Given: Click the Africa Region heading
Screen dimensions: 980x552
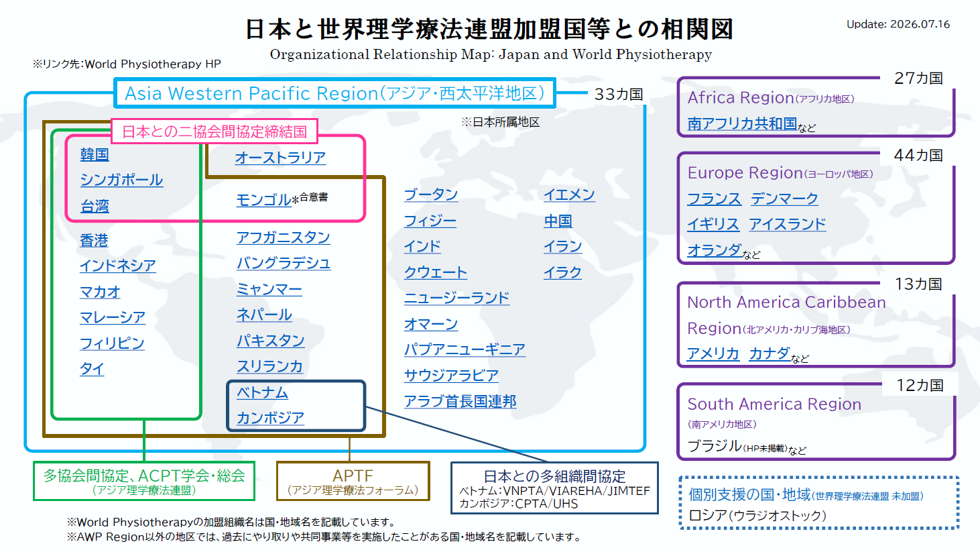Looking at the screenshot, I should 771,98.
